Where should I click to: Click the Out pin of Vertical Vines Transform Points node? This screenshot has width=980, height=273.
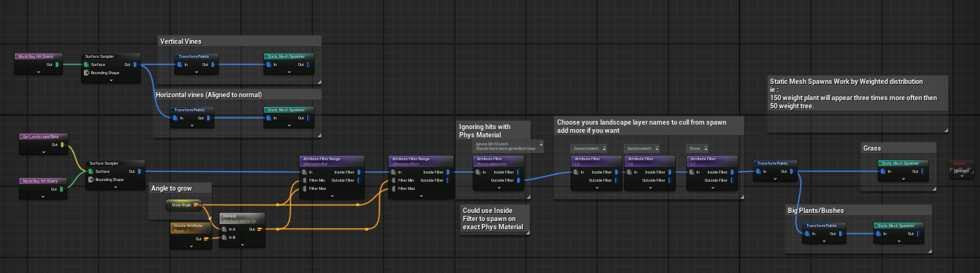coord(214,65)
